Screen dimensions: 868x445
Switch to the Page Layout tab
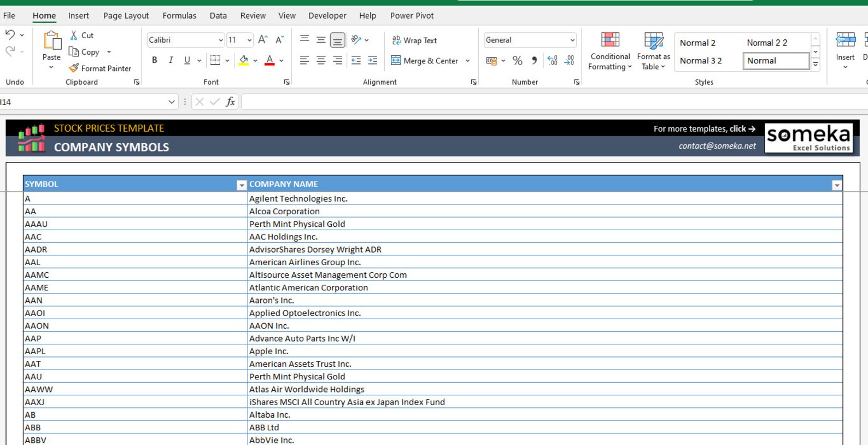(x=126, y=15)
